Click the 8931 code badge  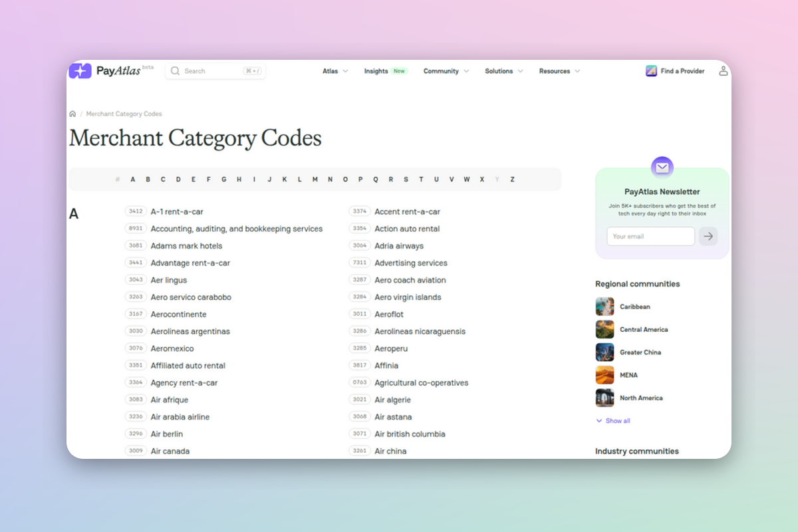coord(136,229)
